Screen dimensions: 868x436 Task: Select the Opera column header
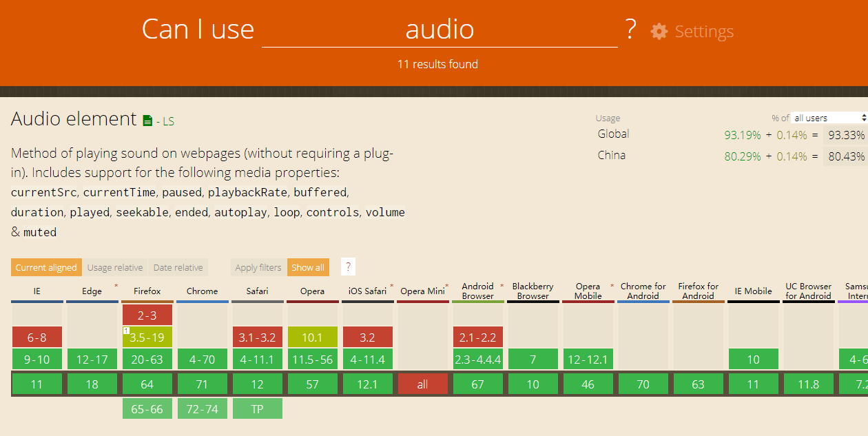click(312, 291)
